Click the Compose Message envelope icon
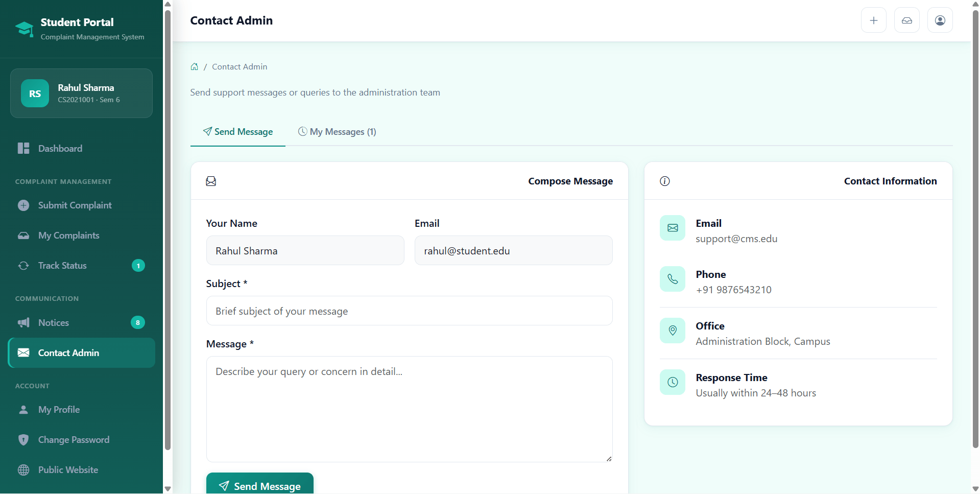The height and width of the screenshot is (494, 980). pyautogui.click(x=211, y=181)
